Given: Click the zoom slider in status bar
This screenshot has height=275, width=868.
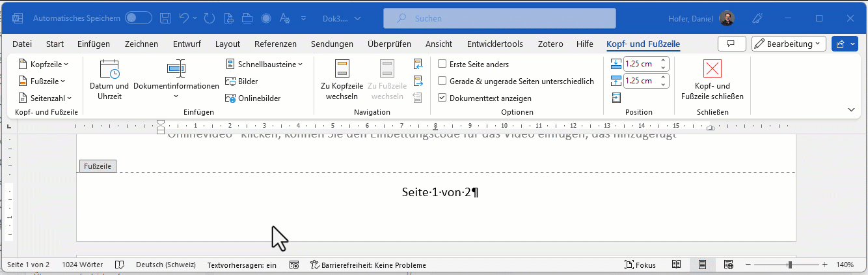Looking at the screenshot, I should click(790, 265).
